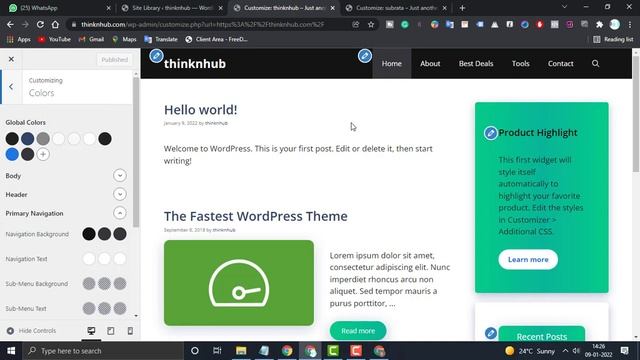Click the Windows taskbar search box
The height and width of the screenshot is (360, 640).
click(x=104, y=351)
